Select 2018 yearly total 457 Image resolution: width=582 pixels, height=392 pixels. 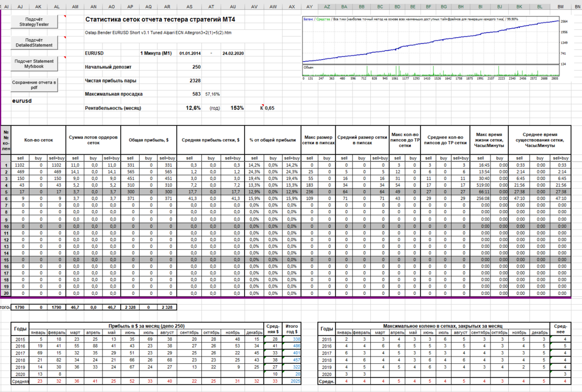[x=291, y=360]
